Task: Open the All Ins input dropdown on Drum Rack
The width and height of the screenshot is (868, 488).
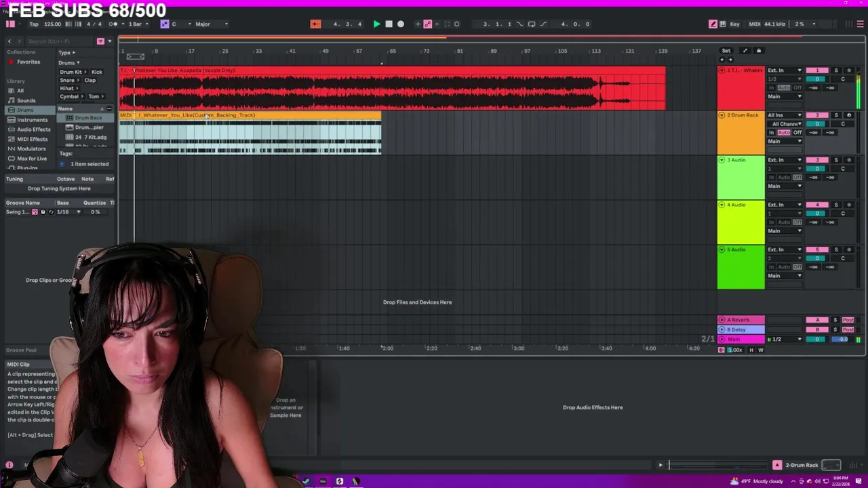Action: click(785, 115)
